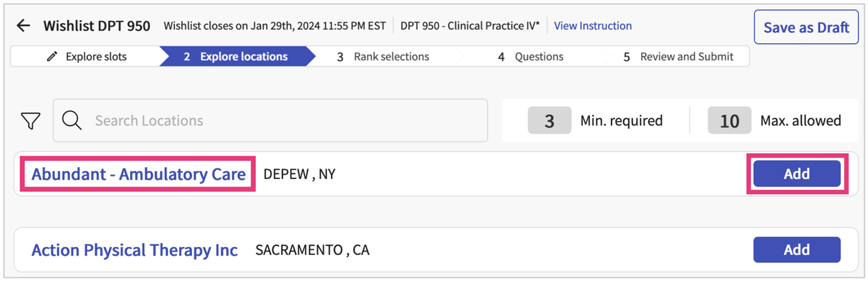Switch to the Rank selections step
868x282 pixels.
384,57
